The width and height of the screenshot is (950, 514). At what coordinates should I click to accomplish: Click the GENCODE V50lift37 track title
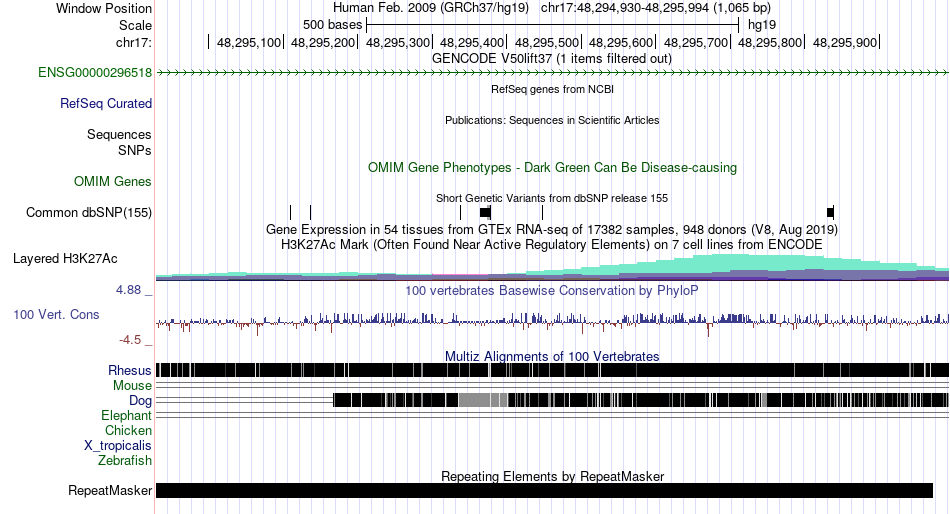(552, 59)
